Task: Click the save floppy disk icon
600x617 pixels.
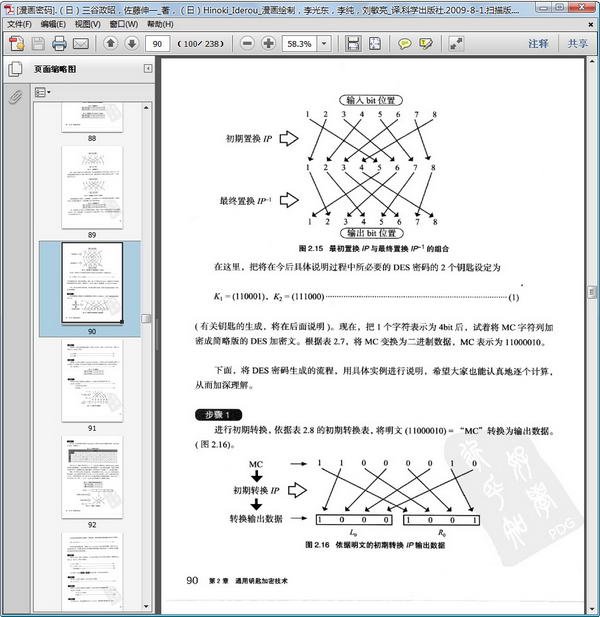Action: [x=38, y=43]
